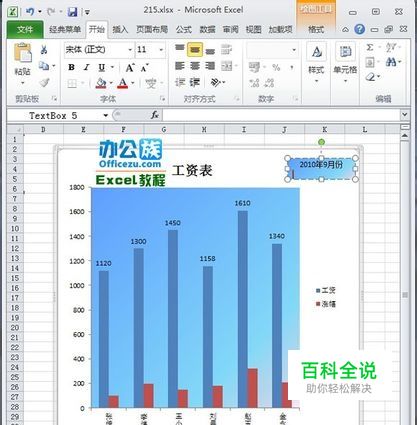Viewport: 417px width, 425px height.
Task: Expand the formula bar
Action: (405, 115)
